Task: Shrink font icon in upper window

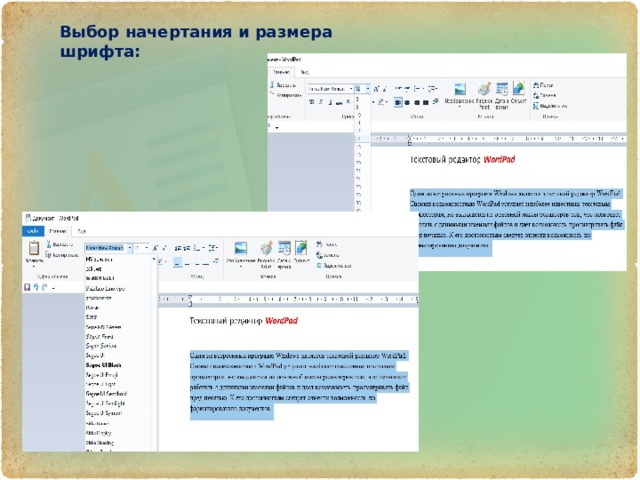Action: pos(385,89)
